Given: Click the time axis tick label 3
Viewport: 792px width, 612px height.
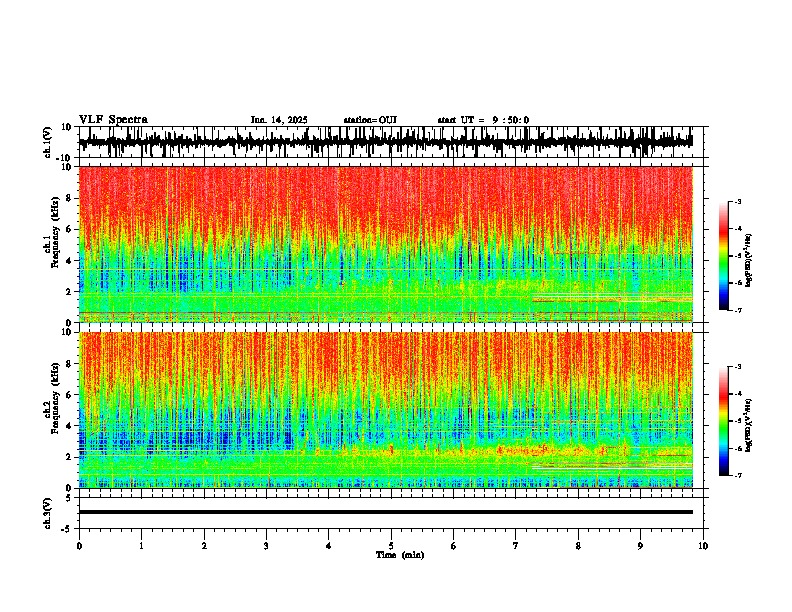Looking at the screenshot, I should [266, 546].
